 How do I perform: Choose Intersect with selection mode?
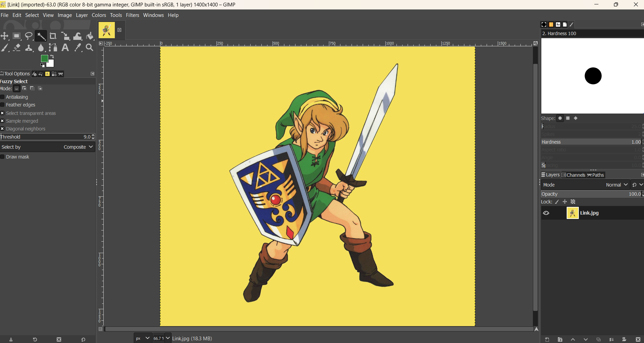40,89
